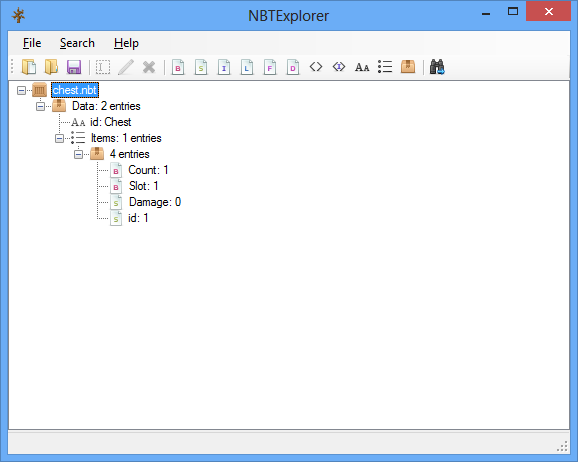Close the NBTExplorer window
578x462 pixels.
(x=549, y=11)
